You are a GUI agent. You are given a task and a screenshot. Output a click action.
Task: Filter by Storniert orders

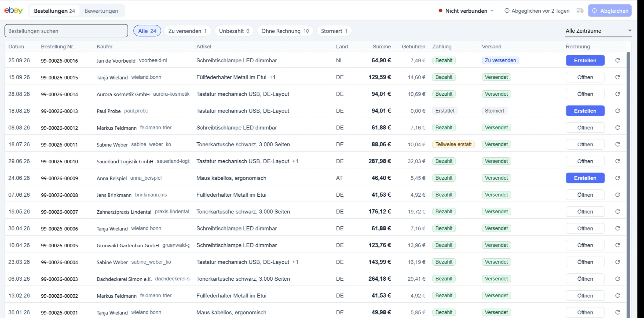334,31
